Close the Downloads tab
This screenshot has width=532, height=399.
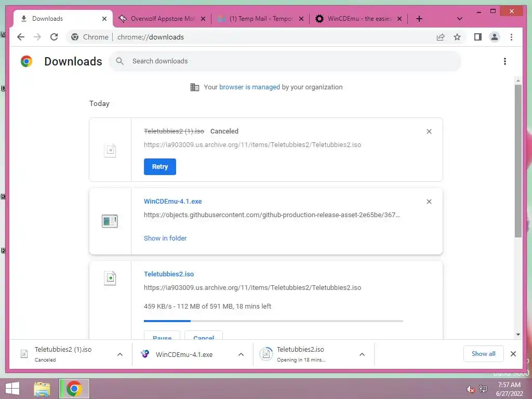click(x=104, y=19)
